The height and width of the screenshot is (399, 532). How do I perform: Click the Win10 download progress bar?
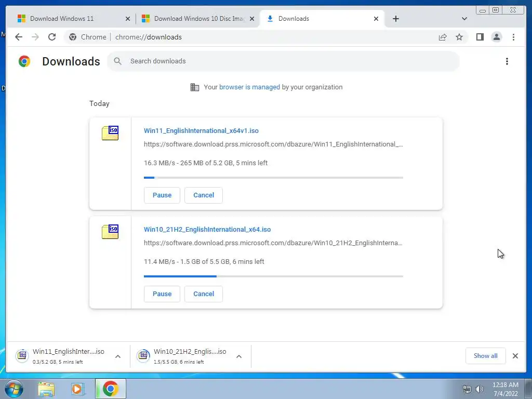pyautogui.click(x=273, y=276)
